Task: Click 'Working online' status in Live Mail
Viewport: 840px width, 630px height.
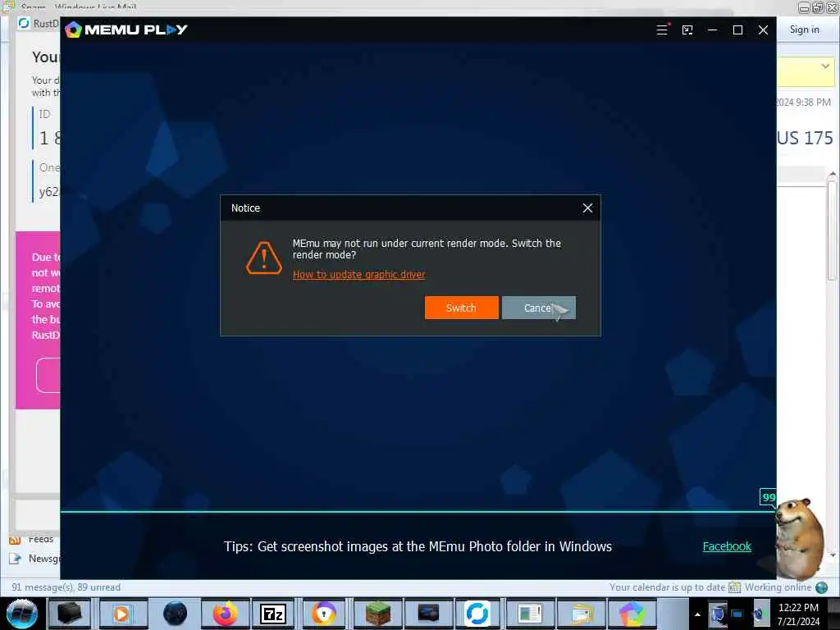Action: tap(778, 587)
